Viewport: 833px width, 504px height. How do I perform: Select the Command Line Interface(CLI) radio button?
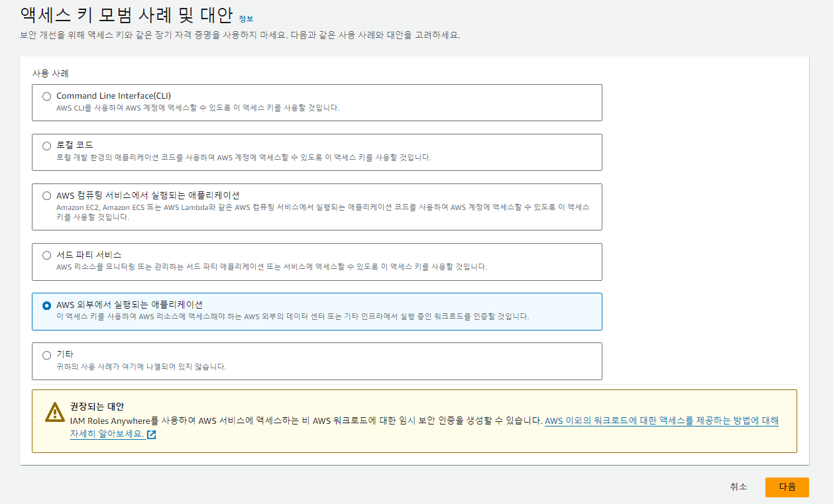point(46,96)
